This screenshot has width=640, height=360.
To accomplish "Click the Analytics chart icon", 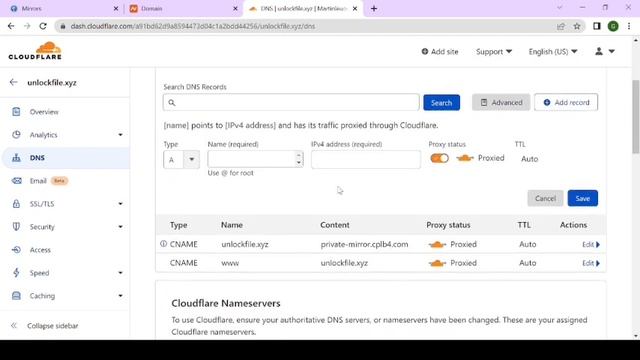I will (x=16, y=135).
